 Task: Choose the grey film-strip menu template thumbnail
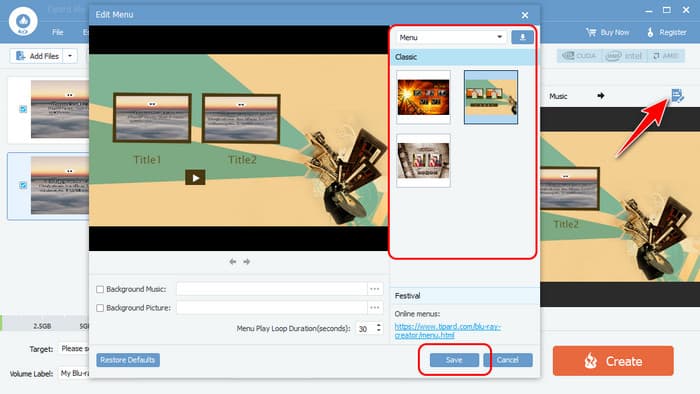[423, 160]
